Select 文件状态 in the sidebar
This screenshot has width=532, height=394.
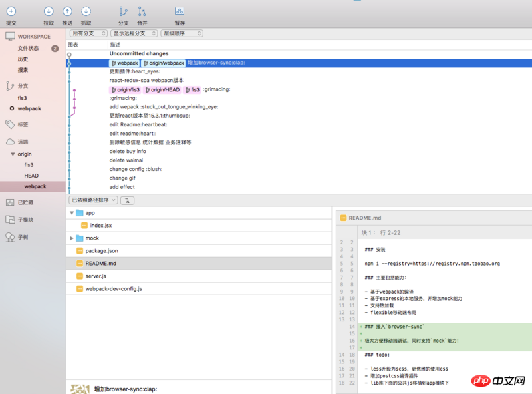(x=28, y=48)
